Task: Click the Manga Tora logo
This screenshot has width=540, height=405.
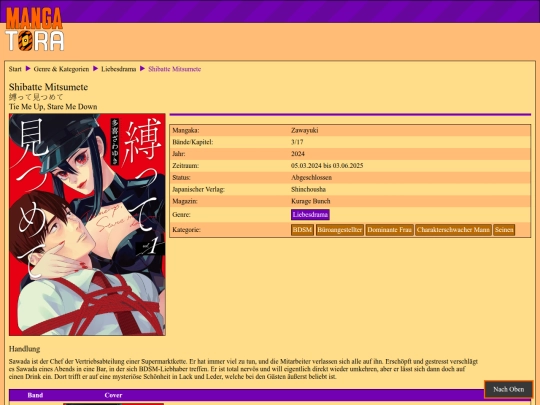Action: click(x=34, y=29)
